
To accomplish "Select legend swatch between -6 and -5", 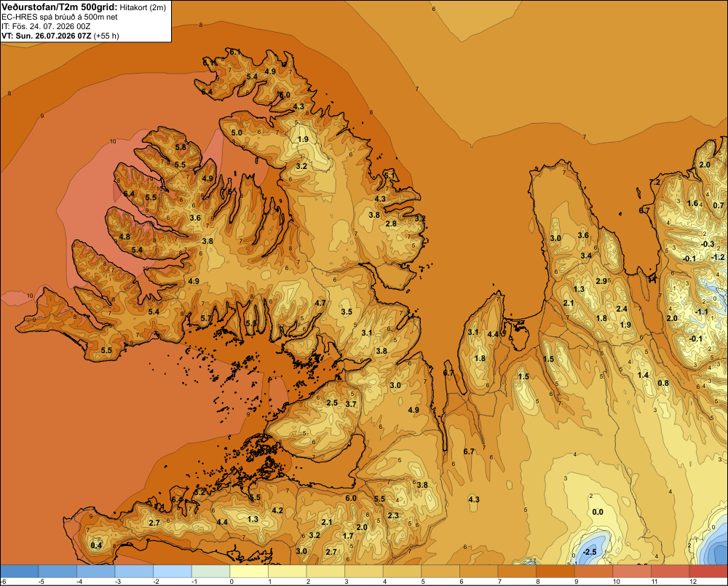I will point(20,571).
